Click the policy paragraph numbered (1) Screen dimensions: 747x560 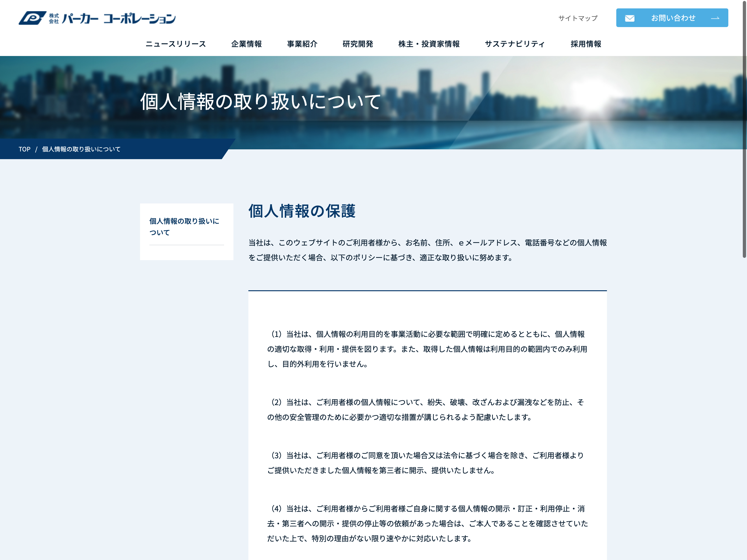[427, 349]
